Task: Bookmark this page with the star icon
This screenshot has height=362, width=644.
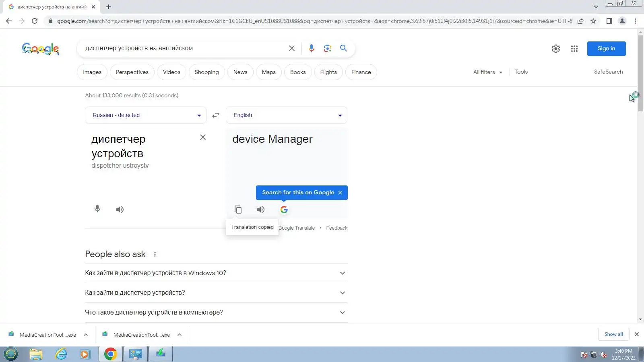Action: 593,21
